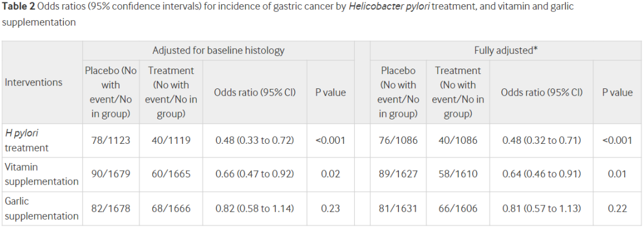Select the Vitamin supplementation row label
This screenshot has height=228, width=644.
tap(42, 174)
